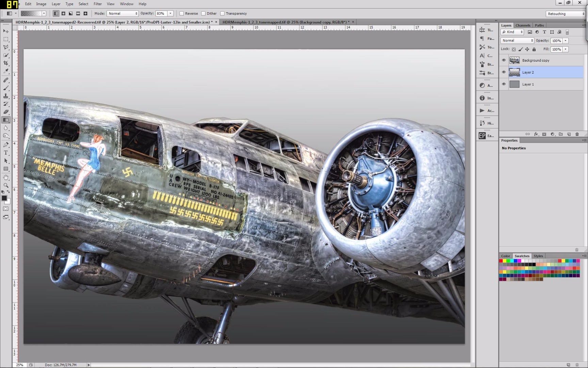588x368 pixels.
Task: Swap foreground and background colors icon
Action: tap(9, 192)
